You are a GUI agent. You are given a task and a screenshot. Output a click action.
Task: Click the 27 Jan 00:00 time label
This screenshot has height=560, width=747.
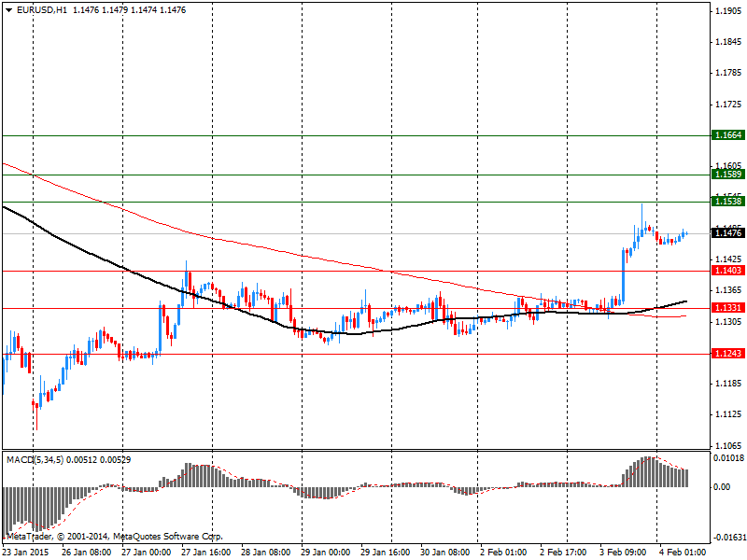click(147, 553)
